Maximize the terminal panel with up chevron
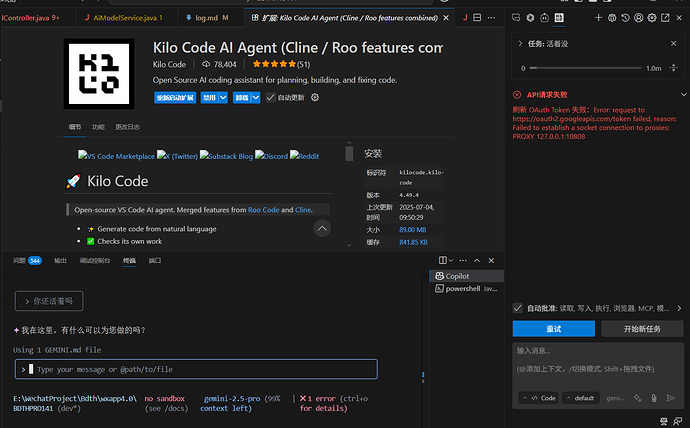Screen dimensions: 690x428 (x=477, y=260)
